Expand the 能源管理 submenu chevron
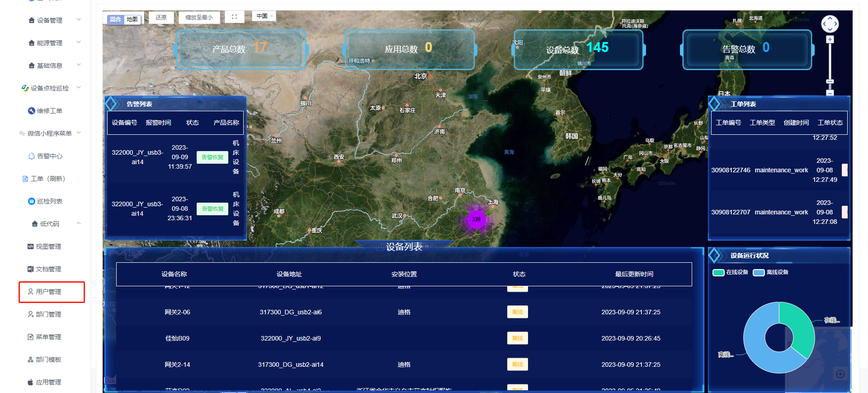This screenshot has width=868, height=393. click(79, 42)
